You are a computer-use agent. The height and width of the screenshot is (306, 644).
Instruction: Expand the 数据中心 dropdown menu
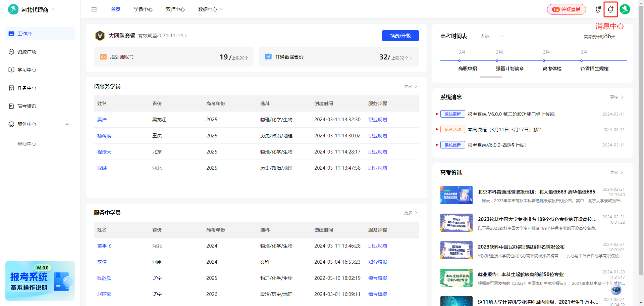210,9
